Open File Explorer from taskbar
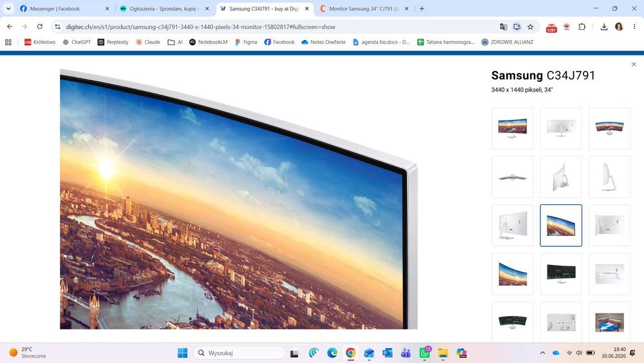644x363 pixels. click(443, 353)
